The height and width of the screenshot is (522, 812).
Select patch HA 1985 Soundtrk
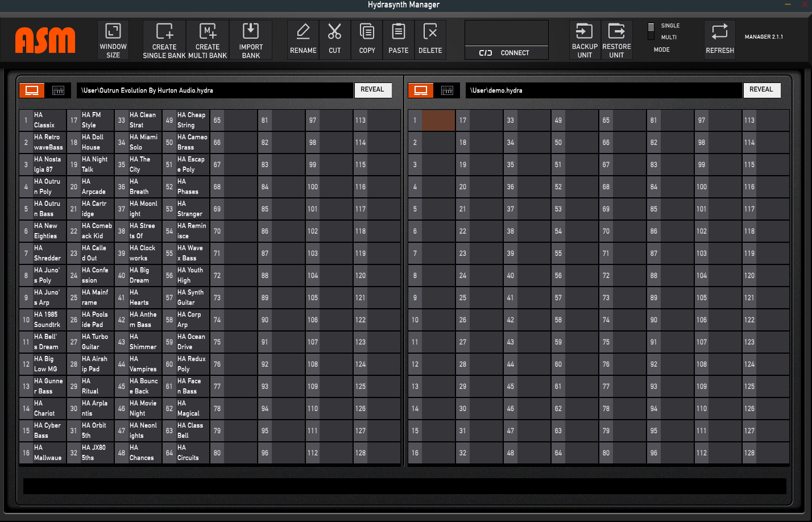tap(43, 320)
